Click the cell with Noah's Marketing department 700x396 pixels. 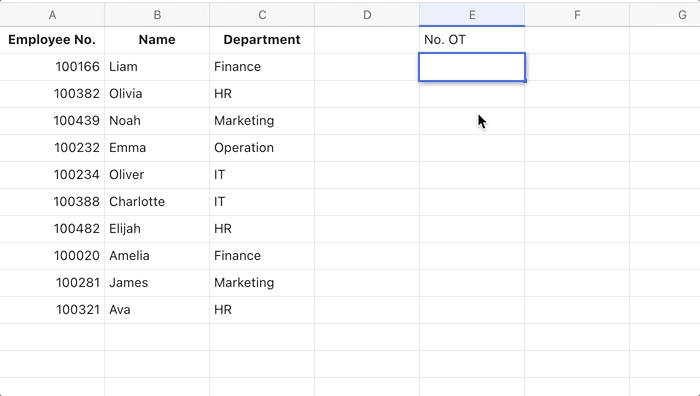262,121
